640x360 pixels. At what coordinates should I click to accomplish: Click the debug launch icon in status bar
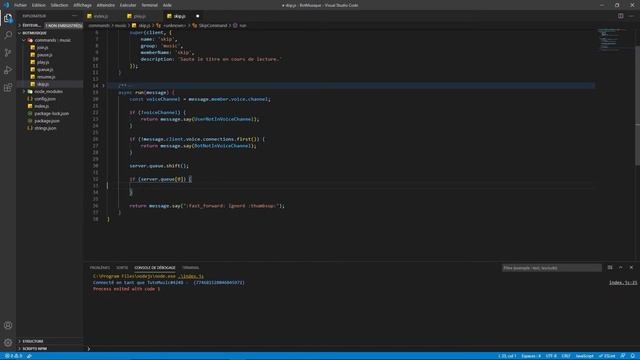coord(29,356)
